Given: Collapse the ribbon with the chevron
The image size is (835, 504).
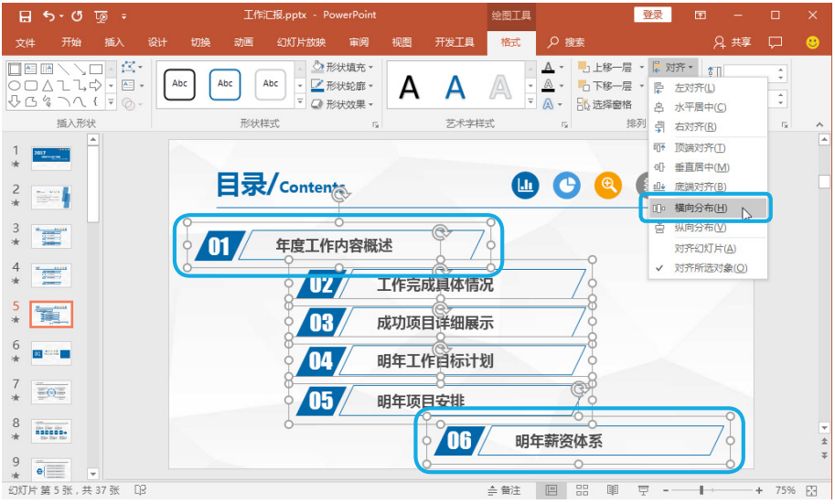Looking at the screenshot, I should tap(819, 124).
